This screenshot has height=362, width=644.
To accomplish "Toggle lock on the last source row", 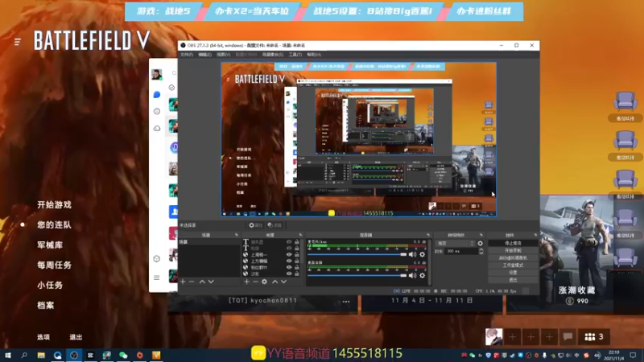I will (296, 274).
